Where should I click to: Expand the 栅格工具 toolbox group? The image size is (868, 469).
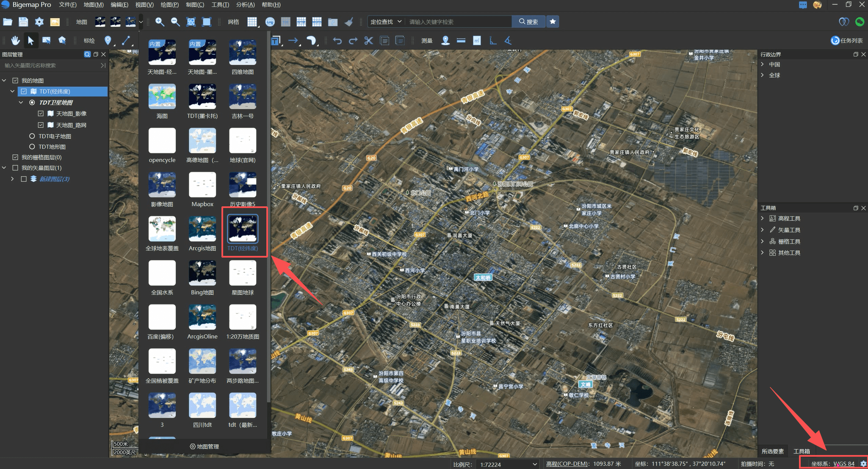(763, 241)
